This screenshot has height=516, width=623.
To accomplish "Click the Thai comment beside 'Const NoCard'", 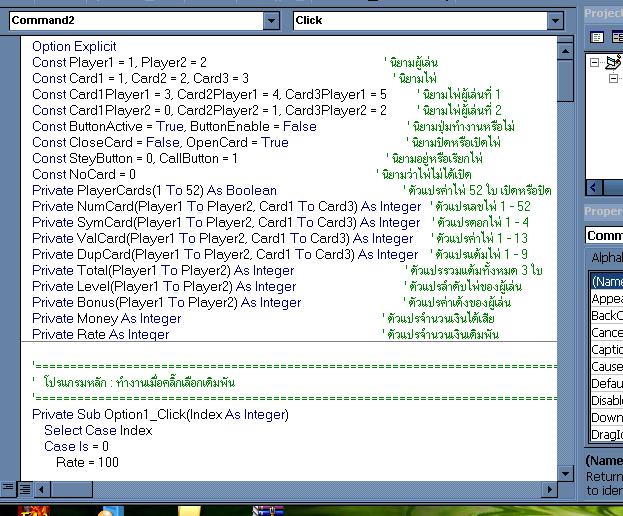I will pyautogui.click(x=424, y=174).
